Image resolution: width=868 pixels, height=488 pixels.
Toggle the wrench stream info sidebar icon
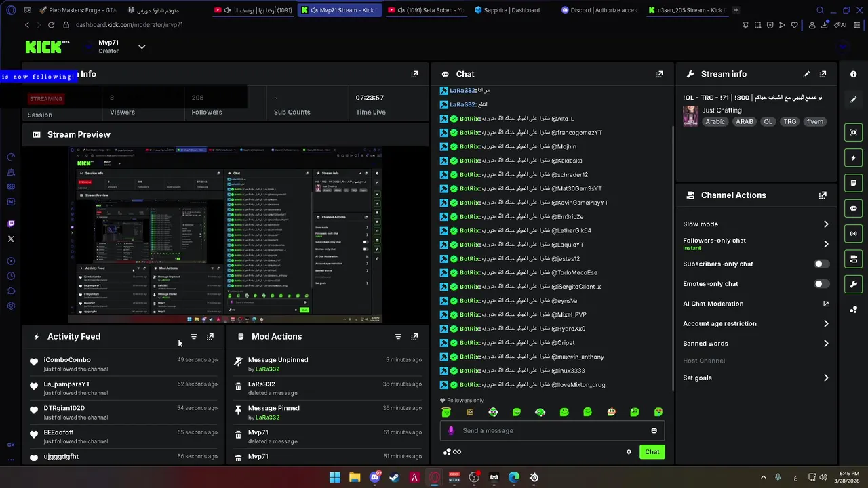pyautogui.click(x=854, y=284)
